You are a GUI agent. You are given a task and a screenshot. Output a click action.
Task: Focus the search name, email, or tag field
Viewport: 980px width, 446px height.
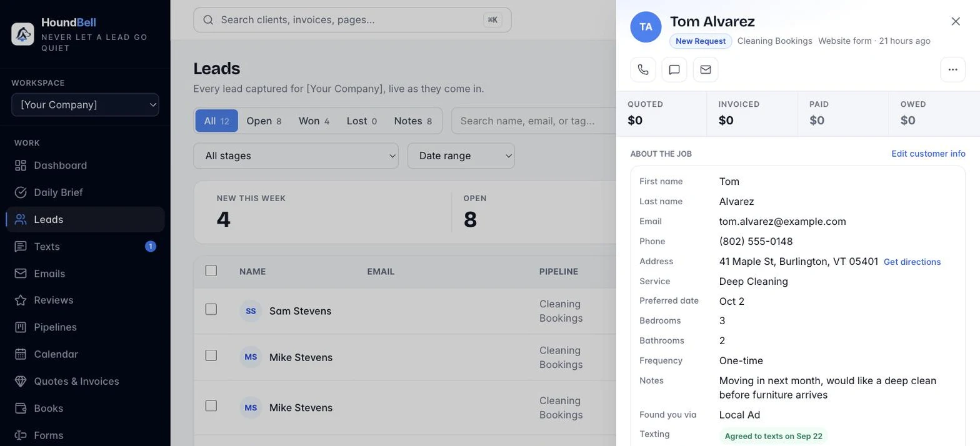(534, 121)
